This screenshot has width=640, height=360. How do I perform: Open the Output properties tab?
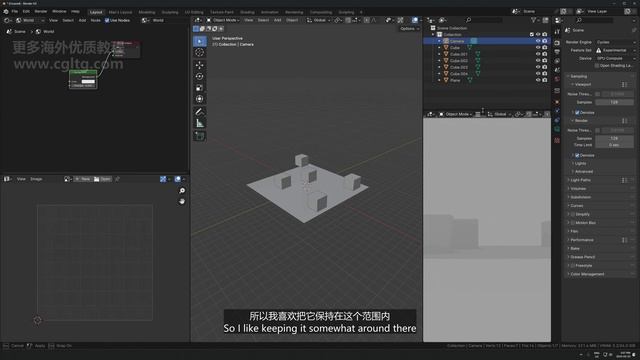tap(557, 52)
